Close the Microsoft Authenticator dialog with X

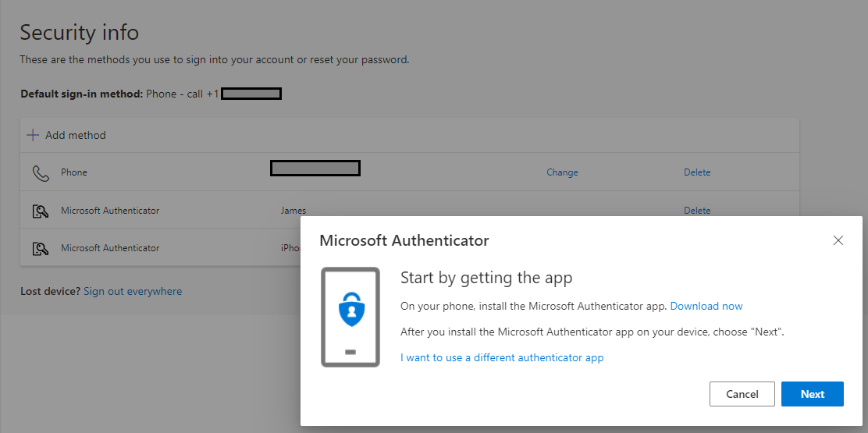coord(838,240)
